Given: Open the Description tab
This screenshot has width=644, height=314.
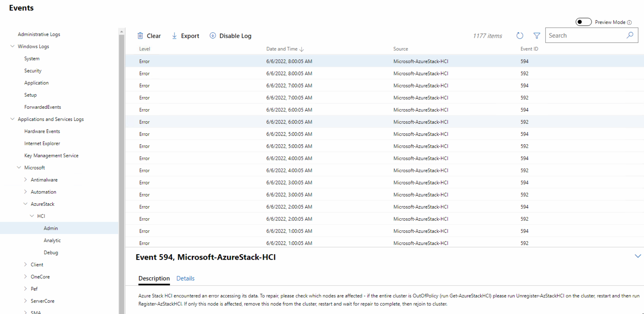Looking at the screenshot, I should click(x=154, y=278).
